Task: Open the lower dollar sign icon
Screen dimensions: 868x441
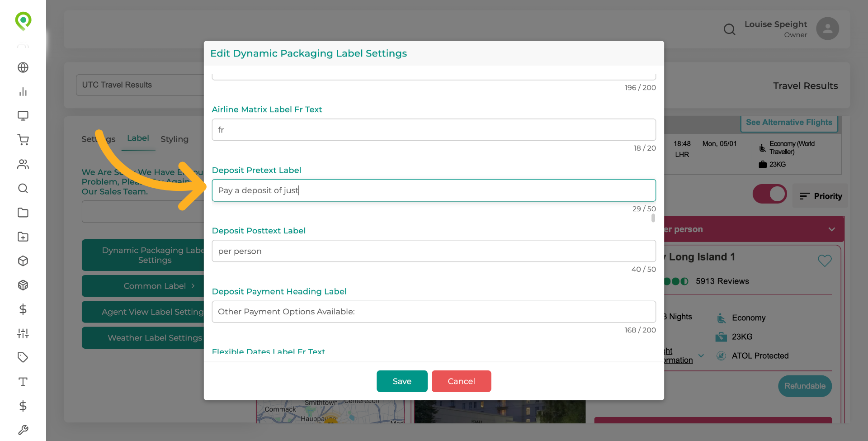Action: [23, 406]
